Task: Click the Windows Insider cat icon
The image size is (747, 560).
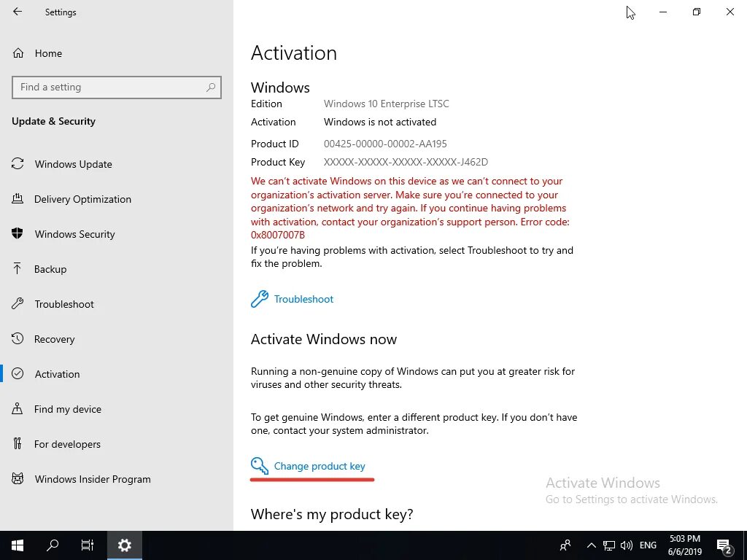Action: (x=18, y=478)
